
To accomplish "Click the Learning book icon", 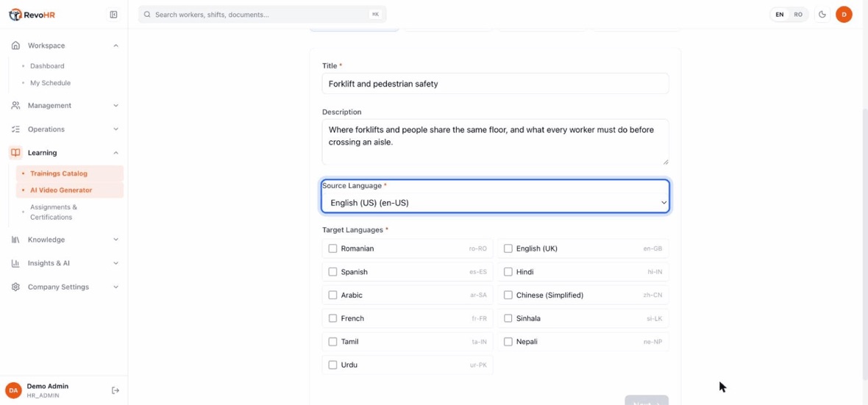I will click(x=16, y=153).
